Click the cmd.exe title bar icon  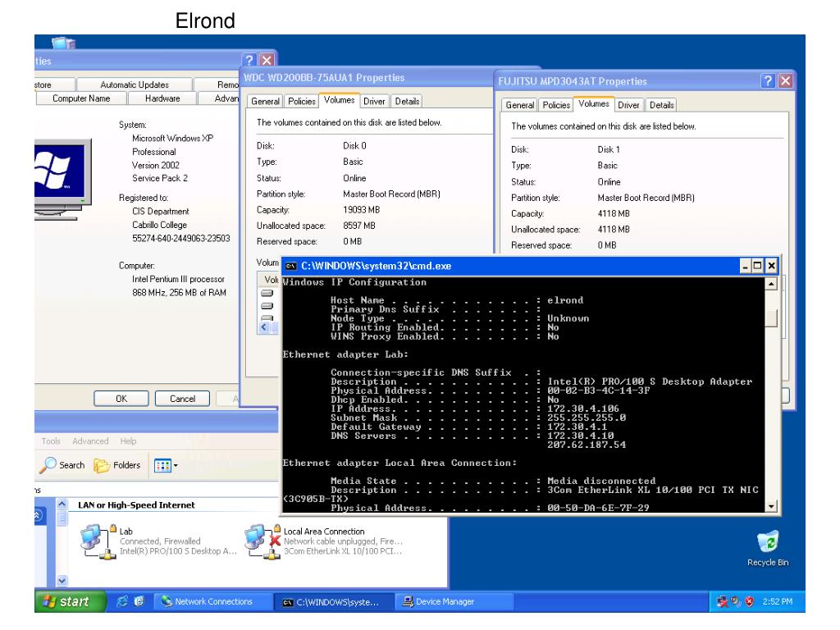point(291,266)
